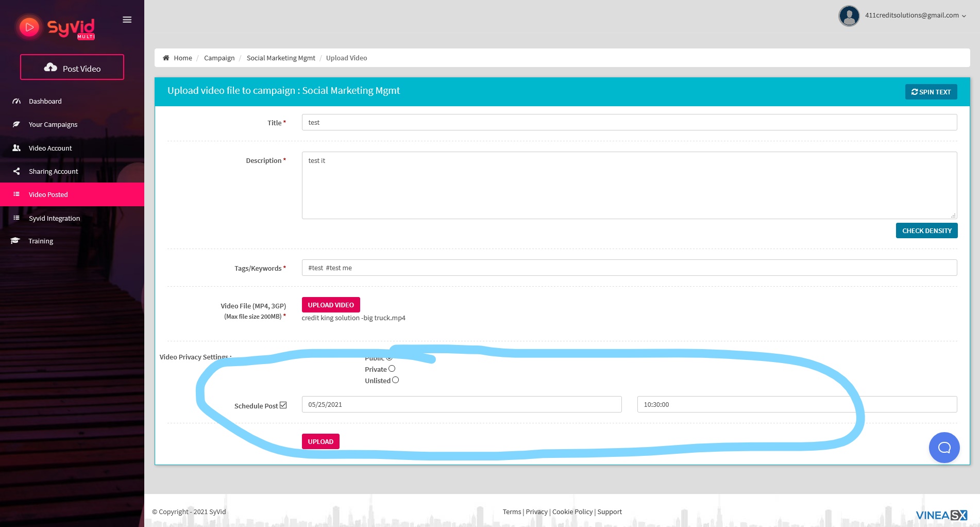980x527 pixels.
Task: Click the Training graduation cap icon
Action: point(15,241)
